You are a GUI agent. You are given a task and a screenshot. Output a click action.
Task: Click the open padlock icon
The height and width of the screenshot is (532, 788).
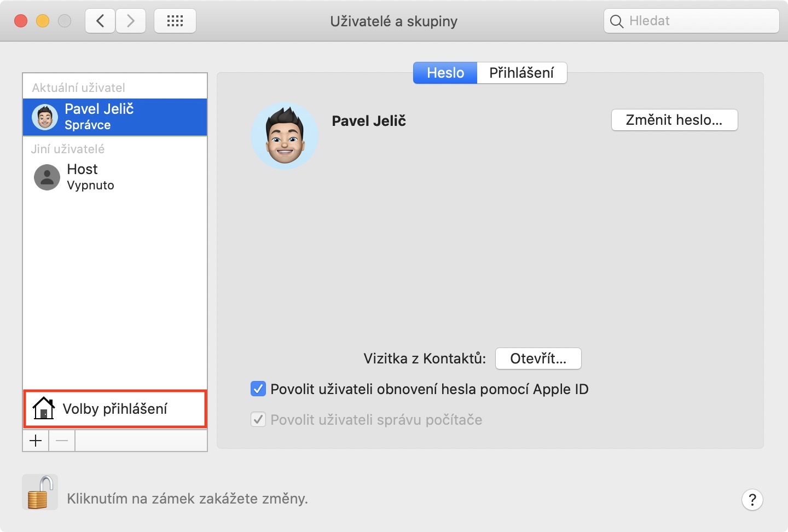pos(40,492)
